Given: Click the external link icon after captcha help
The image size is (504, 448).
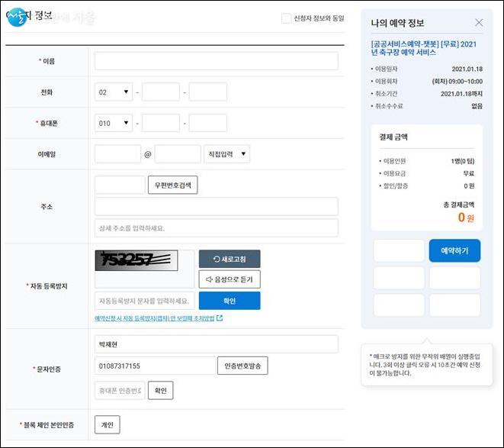Looking at the screenshot, I should tap(220, 318).
